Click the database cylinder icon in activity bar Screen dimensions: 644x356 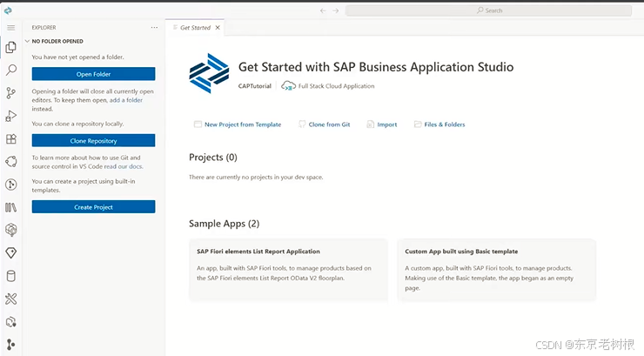[11, 276]
